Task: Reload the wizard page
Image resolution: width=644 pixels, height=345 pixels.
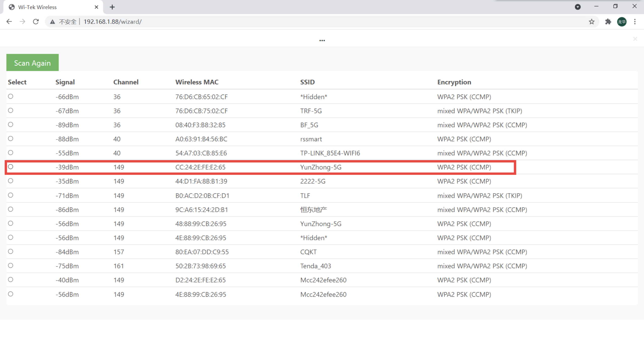Action: tap(36, 22)
